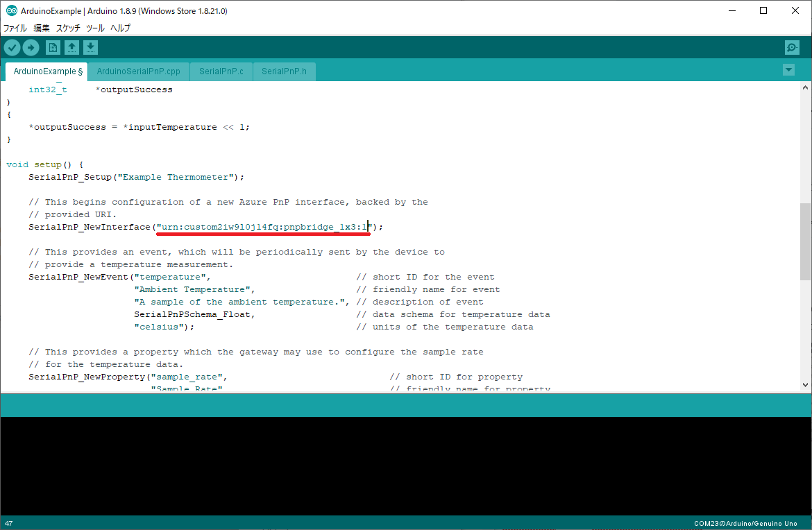
Task: Create a new sketch with New icon
Action: 53,48
